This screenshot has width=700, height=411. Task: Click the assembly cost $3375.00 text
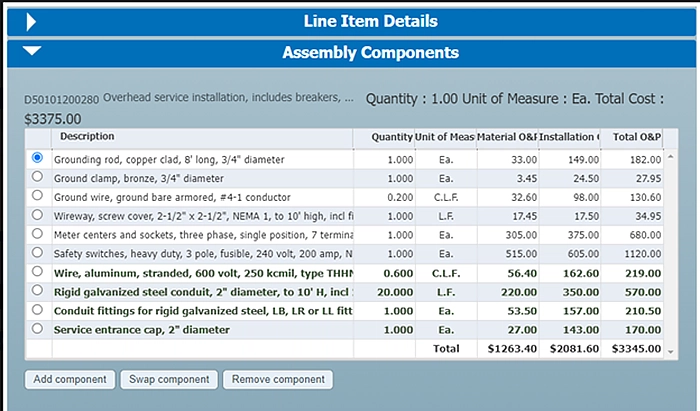tap(53, 119)
